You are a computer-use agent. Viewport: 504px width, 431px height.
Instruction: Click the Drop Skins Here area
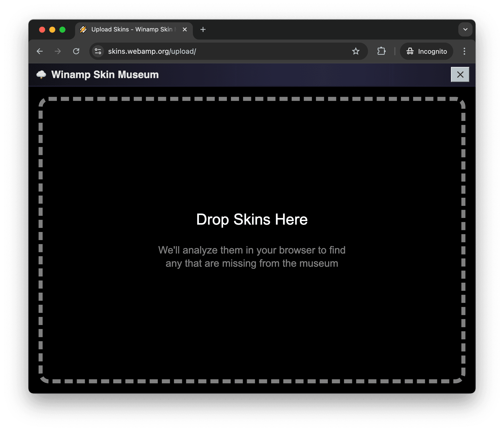[252, 219]
